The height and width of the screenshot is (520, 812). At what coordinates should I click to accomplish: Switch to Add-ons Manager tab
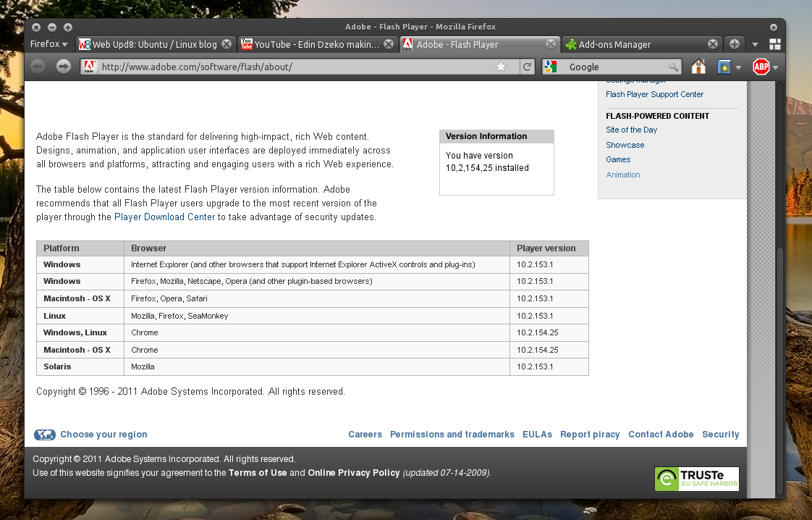(641, 44)
